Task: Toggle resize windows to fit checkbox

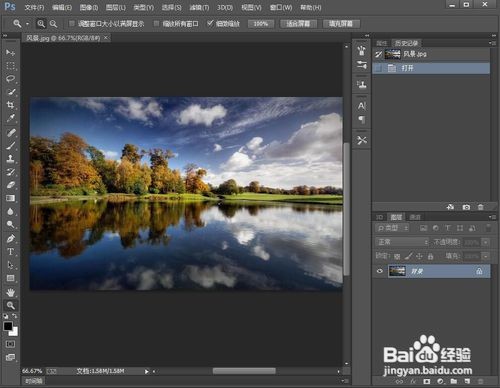Action: click(71, 23)
